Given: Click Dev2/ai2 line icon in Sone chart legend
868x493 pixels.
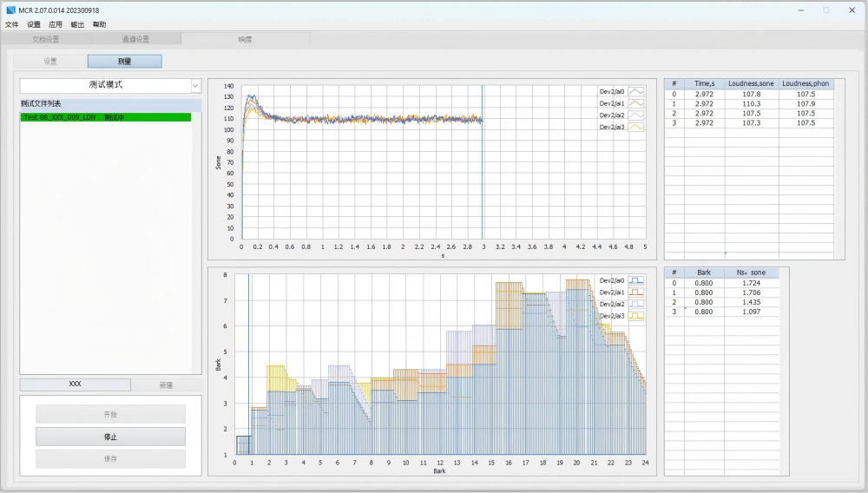Looking at the screenshot, I should pos(636,115).
